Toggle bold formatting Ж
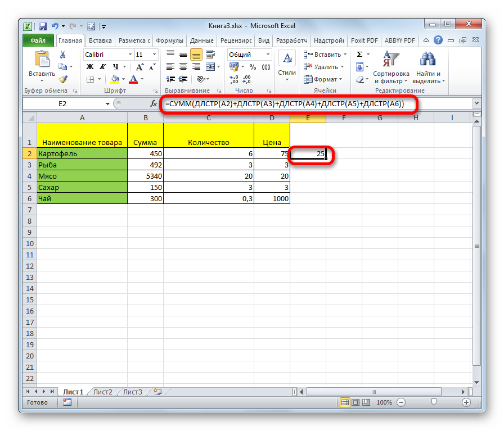The width and height of the screenshot is (504, 431). [89, 67]
